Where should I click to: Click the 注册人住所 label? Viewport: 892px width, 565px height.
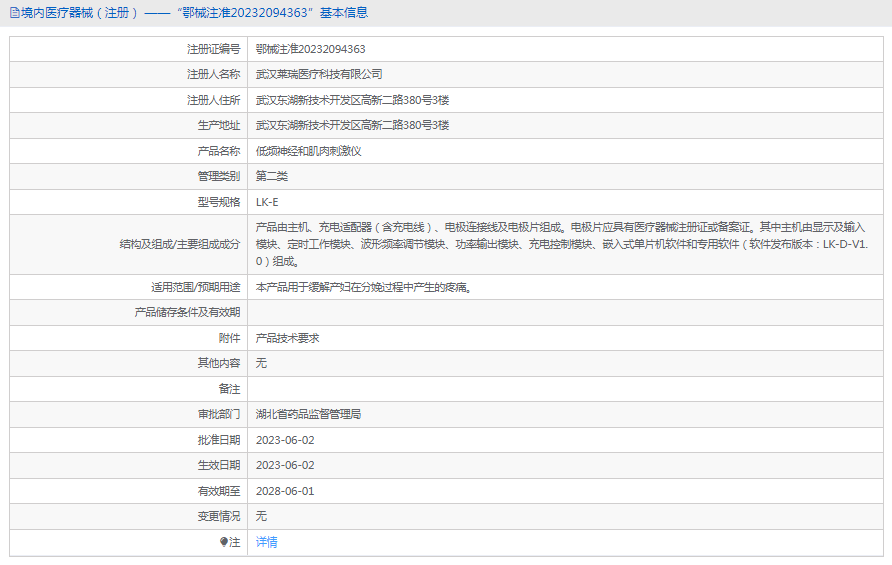tap(214, 100)
